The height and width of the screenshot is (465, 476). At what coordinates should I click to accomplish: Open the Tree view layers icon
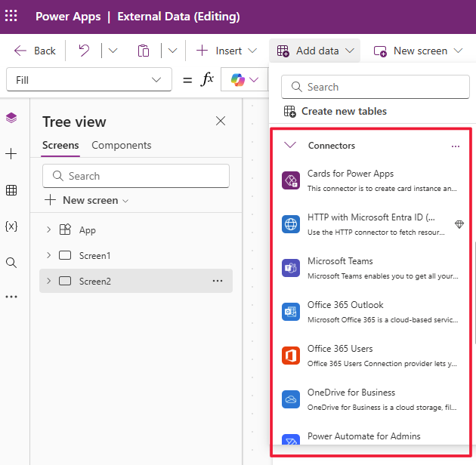11,118
